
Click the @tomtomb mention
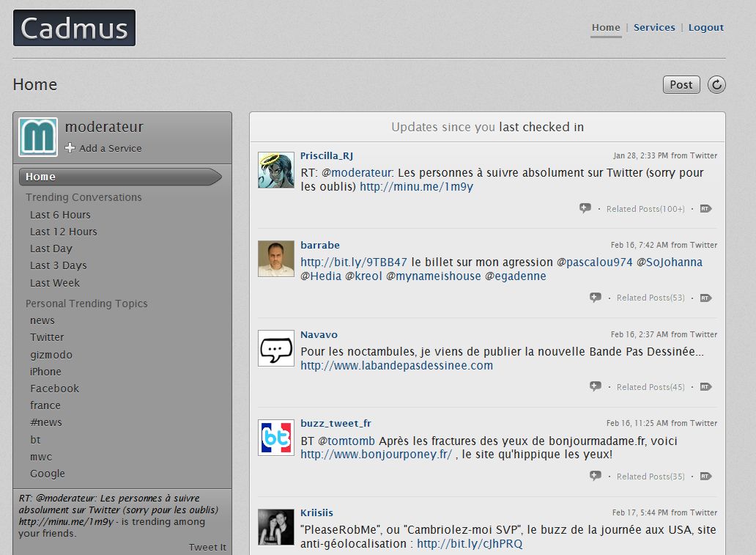click(x=346, y=441)
